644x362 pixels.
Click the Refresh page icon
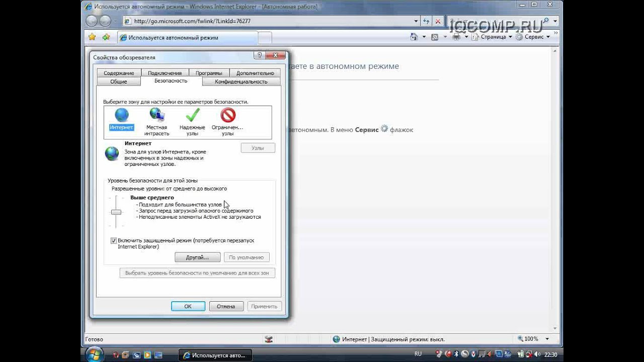click(427, 21)
